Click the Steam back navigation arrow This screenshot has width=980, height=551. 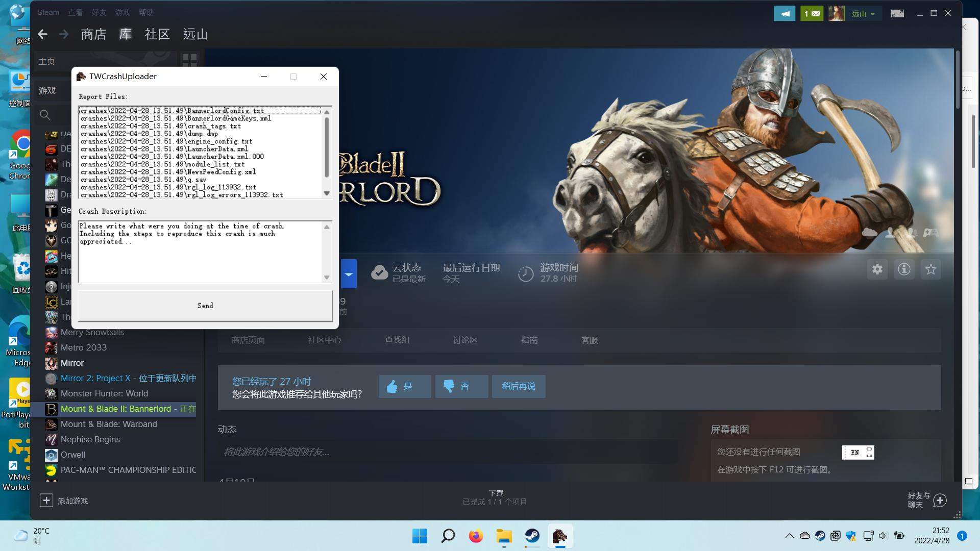43,34
